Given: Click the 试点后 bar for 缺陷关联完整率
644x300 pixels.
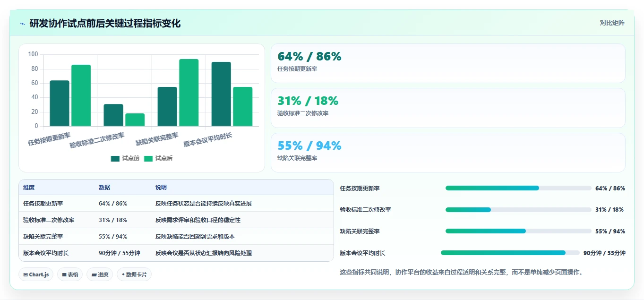Looking at the screenshot, I should [189, 93].
